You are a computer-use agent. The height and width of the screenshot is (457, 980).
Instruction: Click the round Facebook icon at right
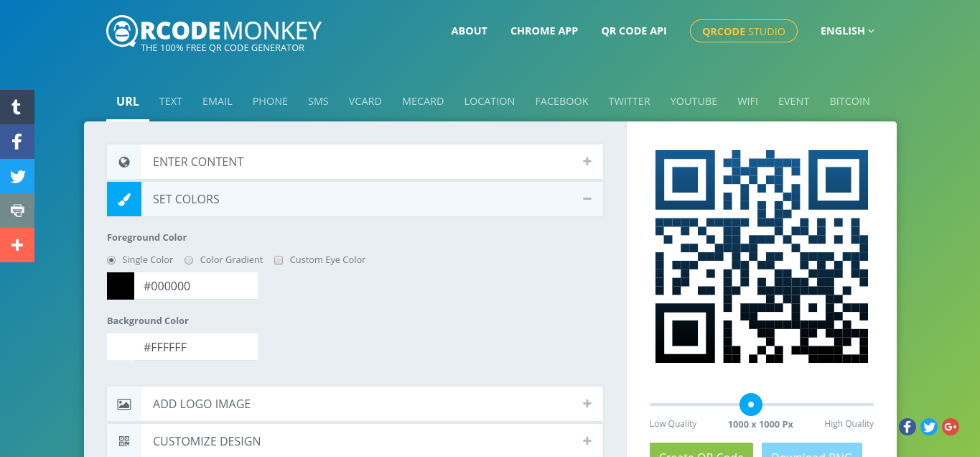[907, 427]
